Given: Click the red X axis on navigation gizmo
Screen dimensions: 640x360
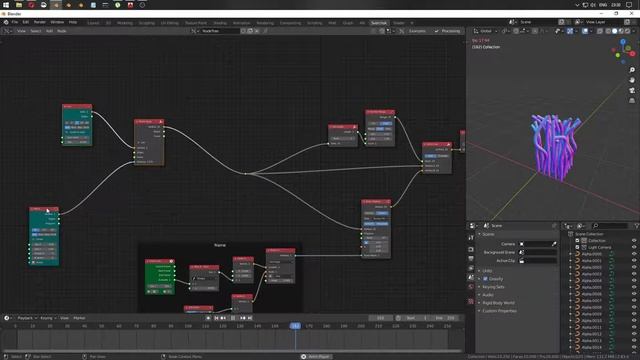Looking at the screenshot, I should click(x=632, y=53).
